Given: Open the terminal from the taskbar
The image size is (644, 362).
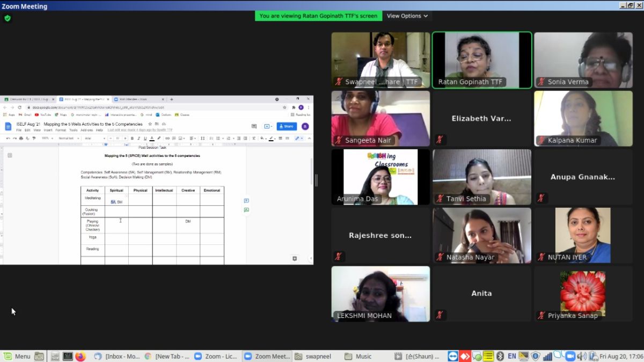Looking at the screenshot, I should tap(68, 356).
